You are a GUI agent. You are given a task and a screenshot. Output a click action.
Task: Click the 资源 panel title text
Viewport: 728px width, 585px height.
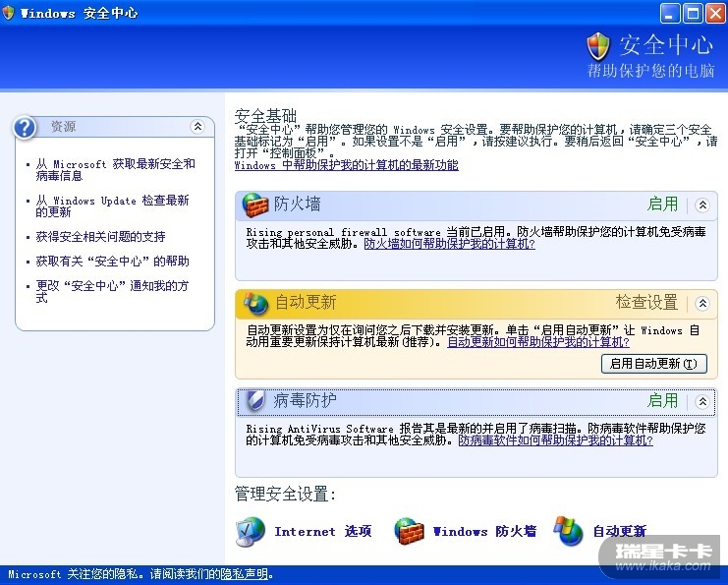tap(63, 127)
